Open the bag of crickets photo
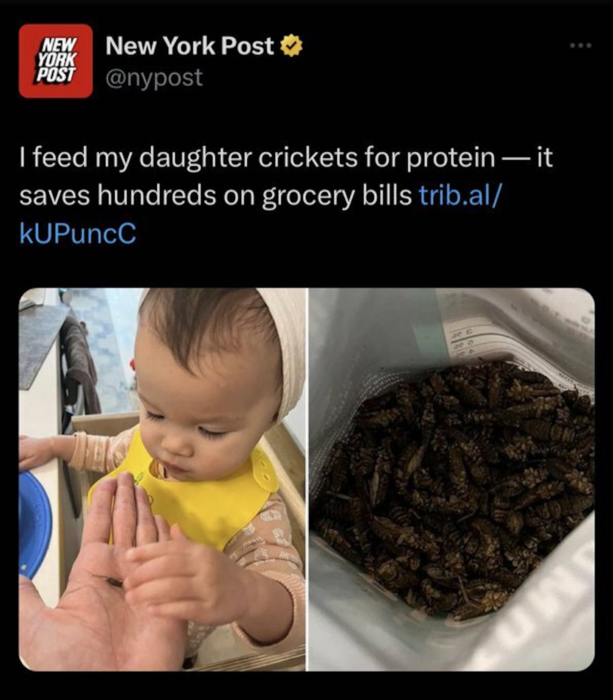613x700 pixels. tap(451, 479)
